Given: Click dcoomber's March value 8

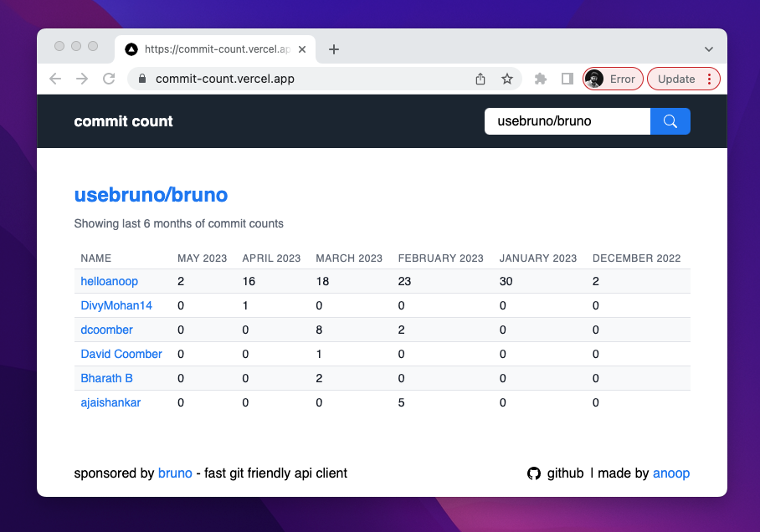Looking at the screenshot, I should coord(319,330).
